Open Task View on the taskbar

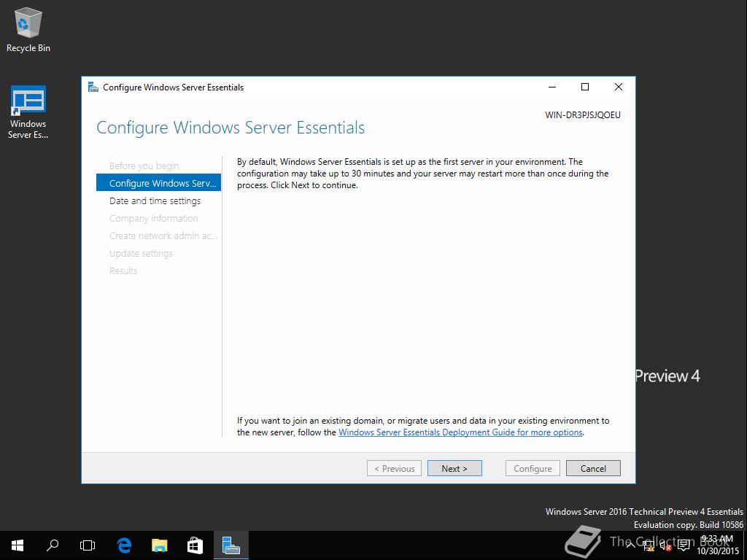click(88, 545)
